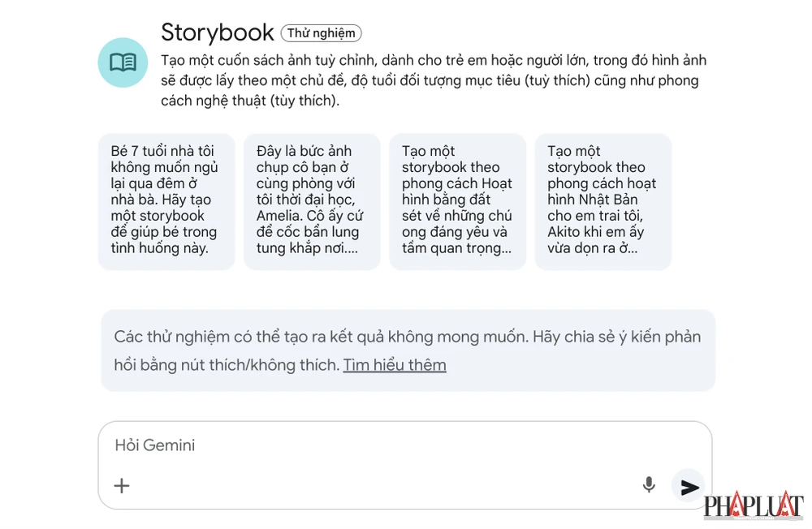Select the "Bé 7 tuổi" suggestion card
The height and width of the screenshot is (529, 812).
(166, 200)
